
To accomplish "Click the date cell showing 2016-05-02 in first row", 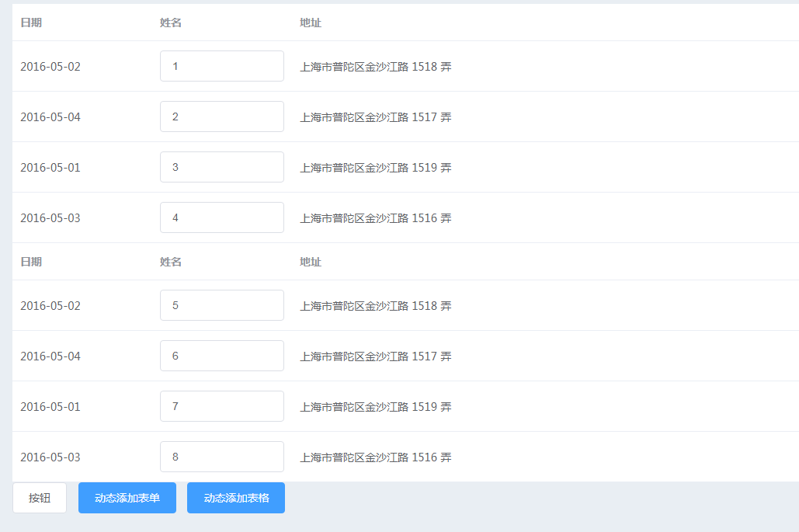I will [50, 66].
